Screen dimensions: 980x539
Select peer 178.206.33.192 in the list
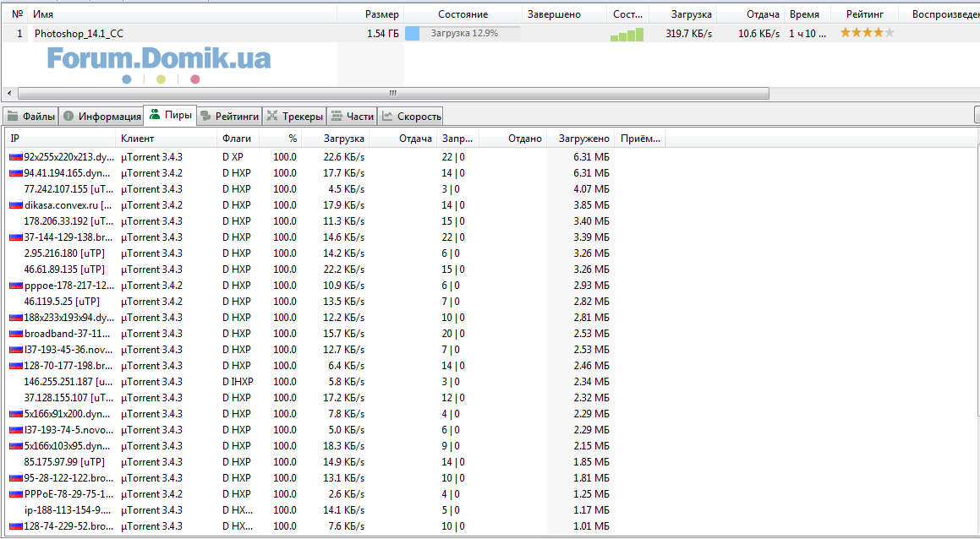(68, 221)
